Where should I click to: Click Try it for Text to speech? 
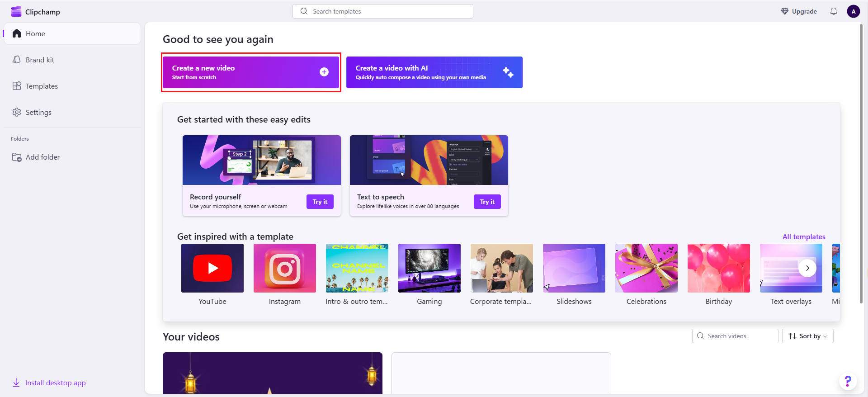pyautogui.click(x=487, y=202)
